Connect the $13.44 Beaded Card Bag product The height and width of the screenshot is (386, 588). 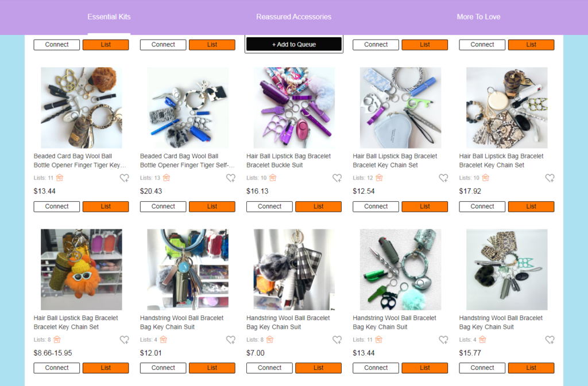57,206
